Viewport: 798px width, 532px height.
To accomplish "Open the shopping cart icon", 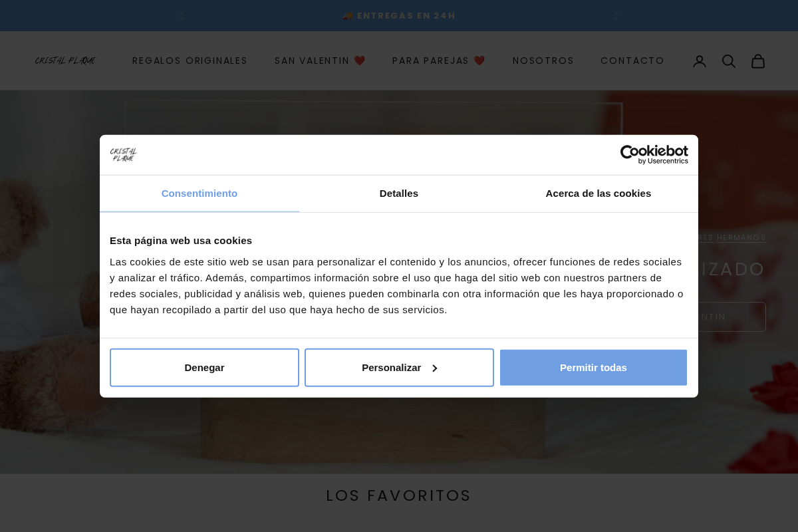I will 758,61.
